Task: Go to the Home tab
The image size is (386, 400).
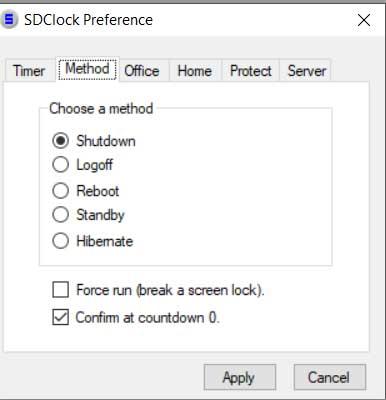Action: 195,71
